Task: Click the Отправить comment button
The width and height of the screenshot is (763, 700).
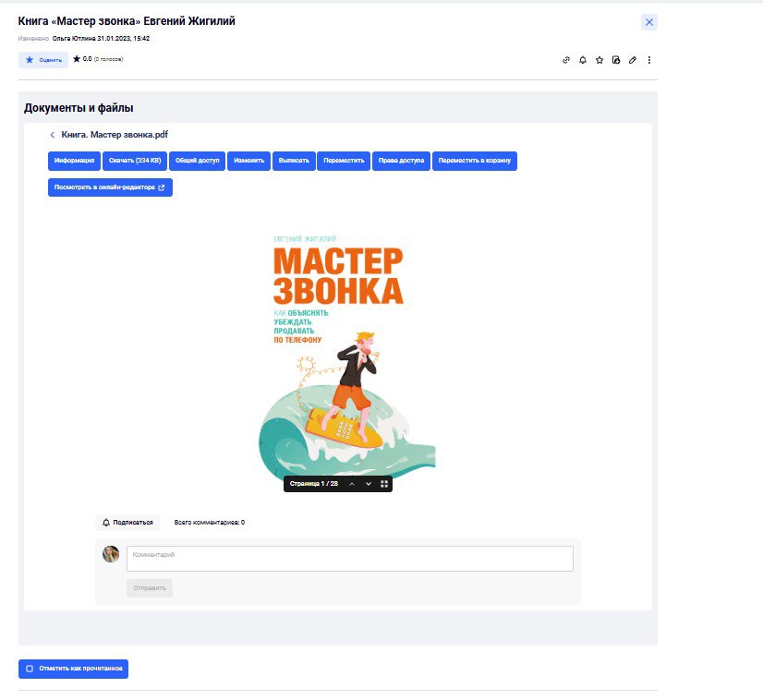Action: click(x=150, y=588)
